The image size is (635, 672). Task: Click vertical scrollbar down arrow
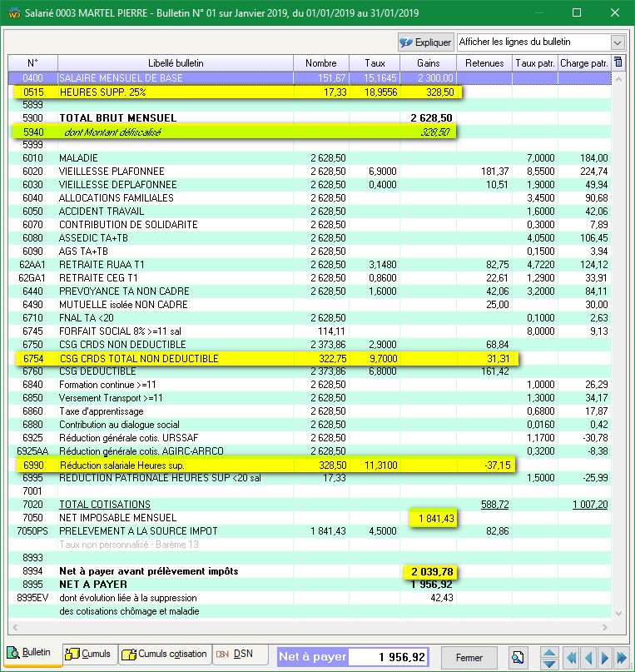point(618,613)
